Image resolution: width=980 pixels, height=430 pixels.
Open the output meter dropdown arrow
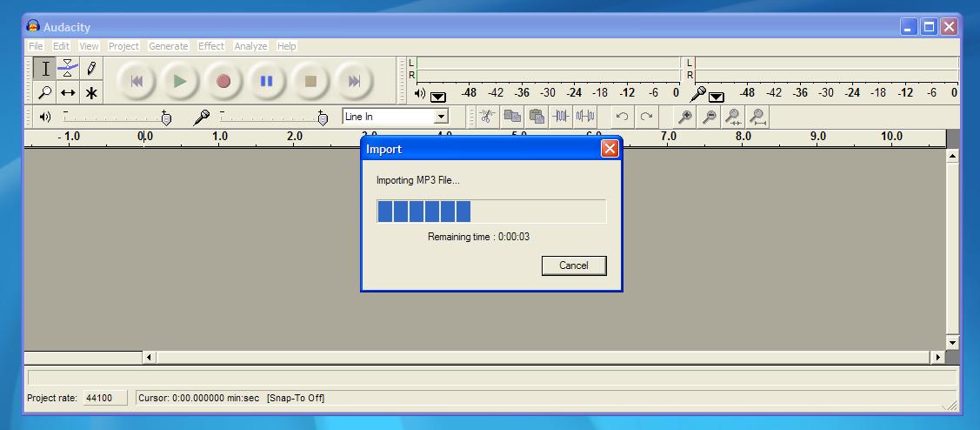tap(438, 97)
